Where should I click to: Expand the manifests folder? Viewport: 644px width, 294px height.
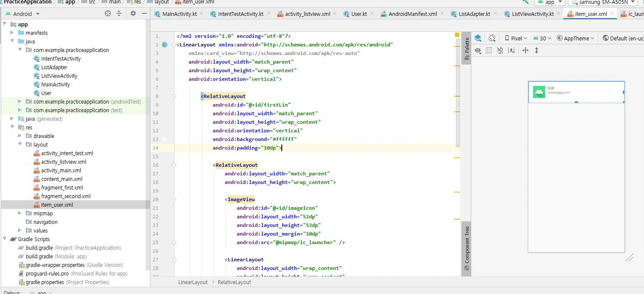(12, 33)
